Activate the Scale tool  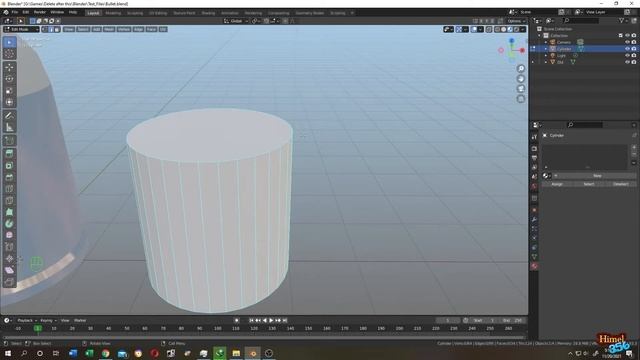9,91
